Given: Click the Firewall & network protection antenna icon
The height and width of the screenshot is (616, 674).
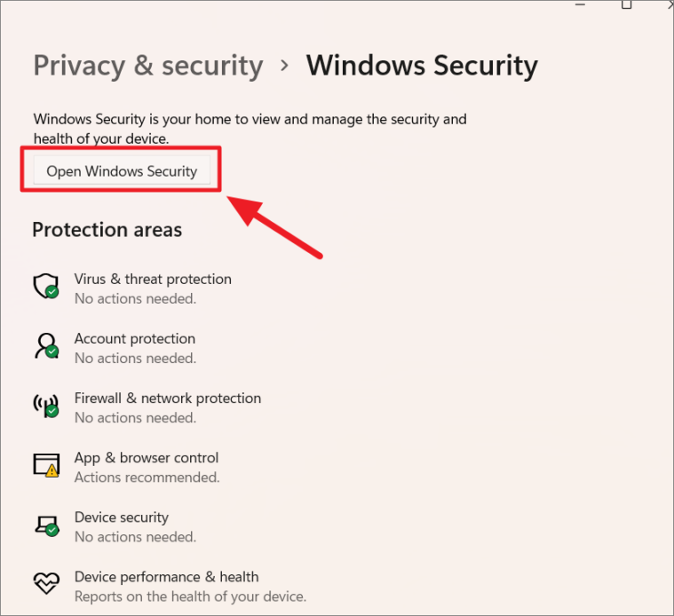Looking at the screenshot, I should 46,405.
